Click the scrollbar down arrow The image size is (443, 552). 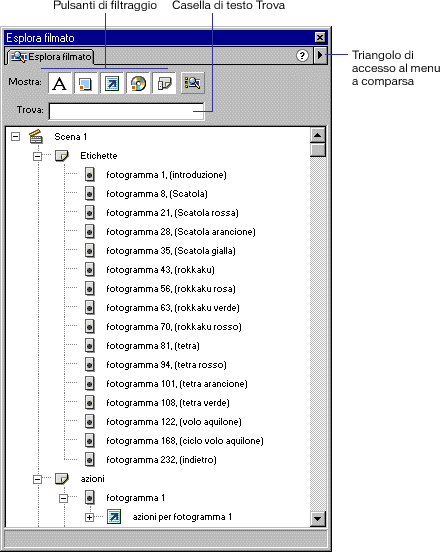click(318, 518)
